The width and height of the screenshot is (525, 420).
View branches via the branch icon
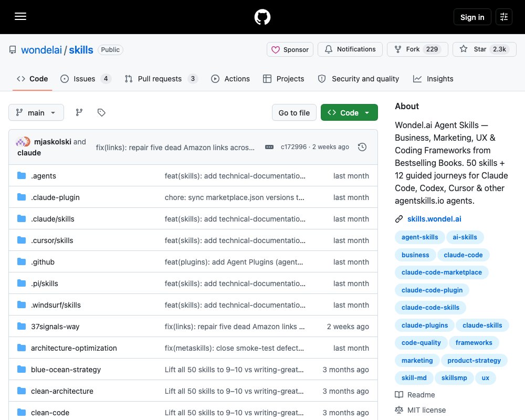(x=79, y=112)
